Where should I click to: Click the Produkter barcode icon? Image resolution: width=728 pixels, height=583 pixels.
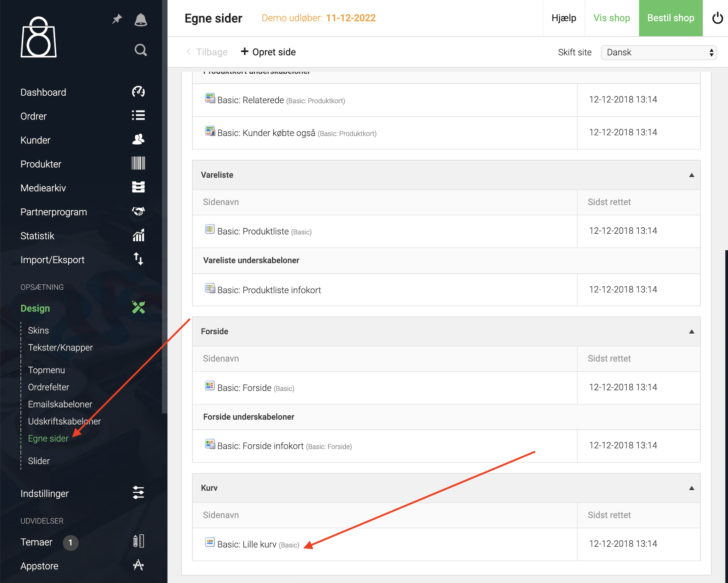click(x=138, y=163)
